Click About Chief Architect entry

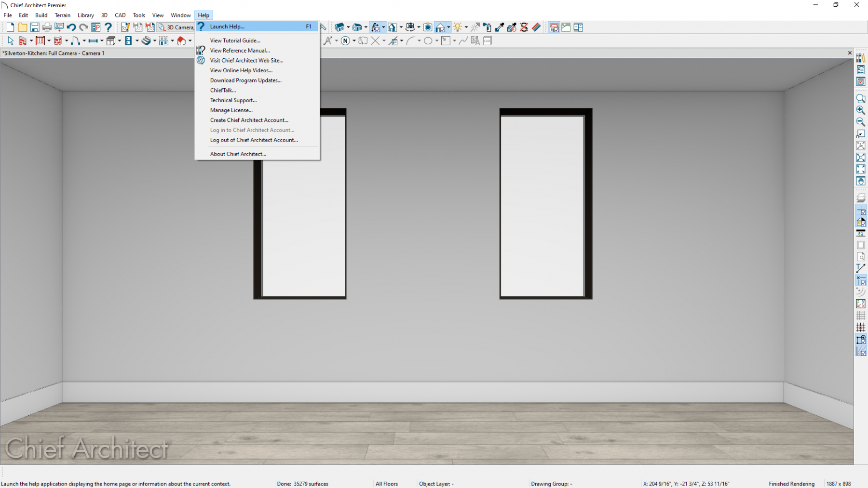(238, 154)
